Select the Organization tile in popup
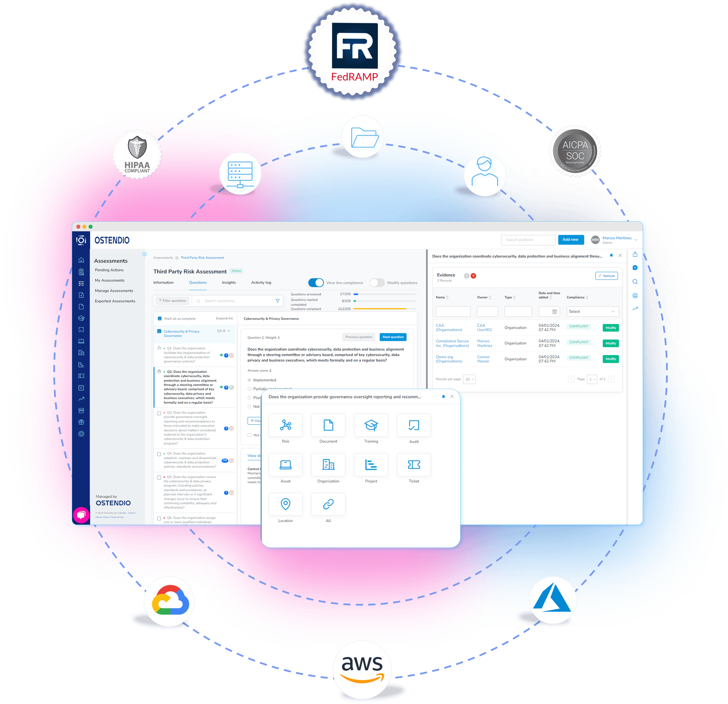The width and height of the screenshot is (728, 704). (x=328, y=465)
